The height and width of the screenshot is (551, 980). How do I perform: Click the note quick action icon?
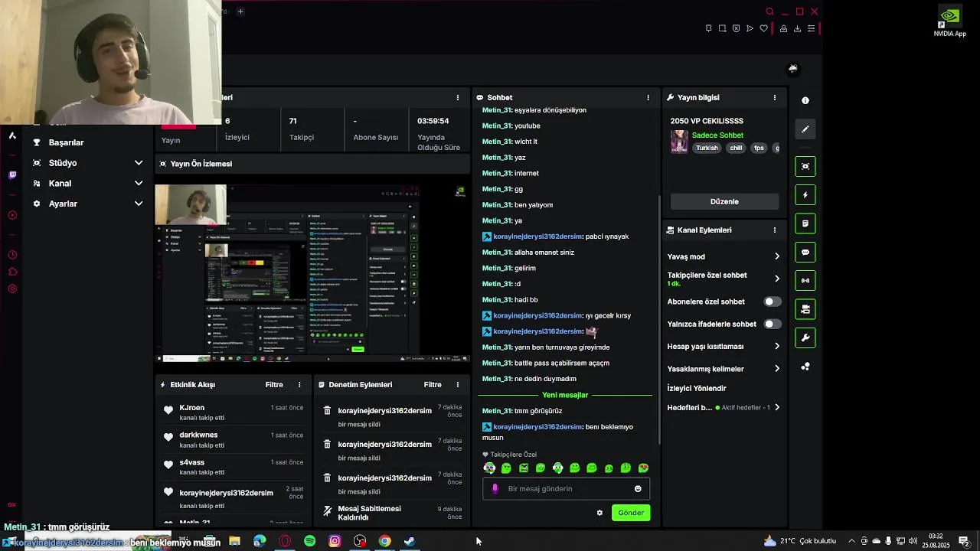(805, 223)
